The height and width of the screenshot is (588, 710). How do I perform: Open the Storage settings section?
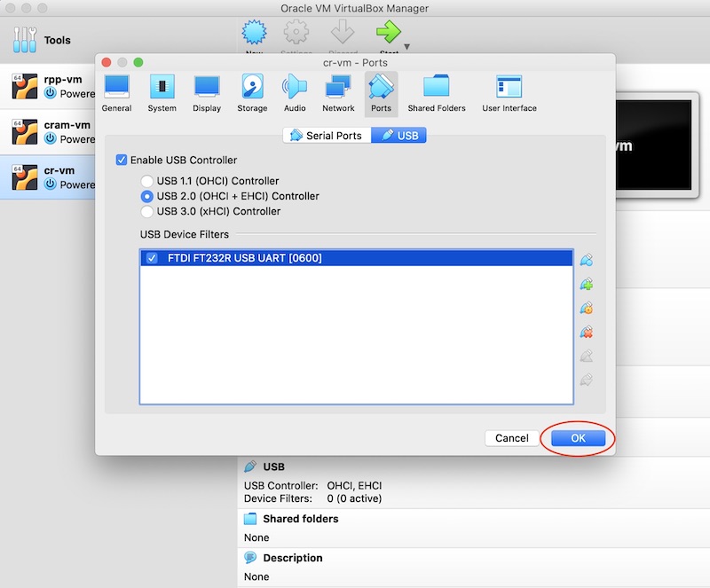tap(252, 93)
